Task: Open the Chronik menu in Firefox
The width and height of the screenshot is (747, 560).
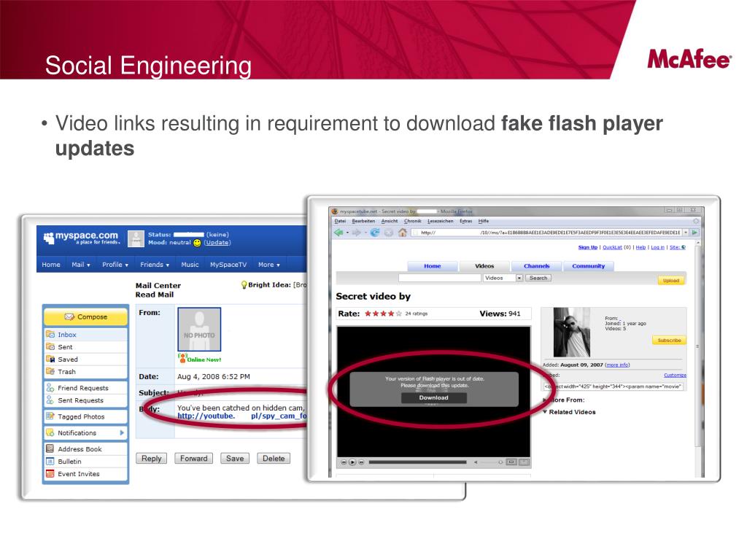Action: coord(413,221)
